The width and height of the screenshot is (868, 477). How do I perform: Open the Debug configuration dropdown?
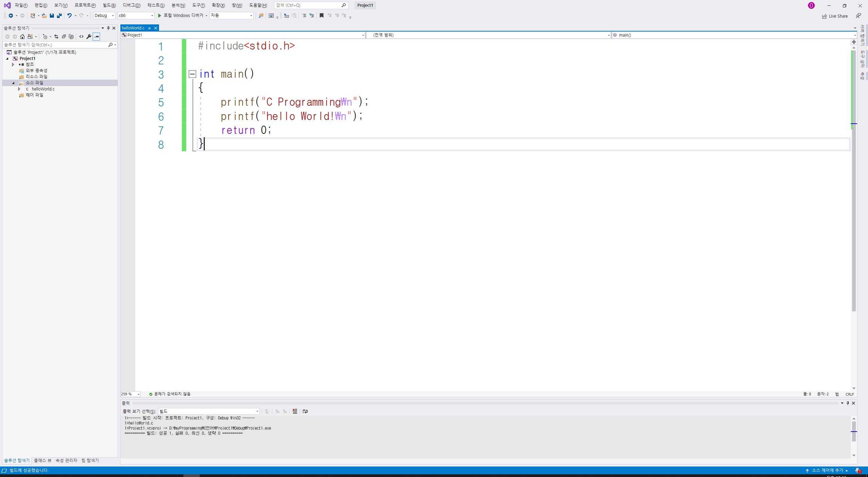pos(104,16)
